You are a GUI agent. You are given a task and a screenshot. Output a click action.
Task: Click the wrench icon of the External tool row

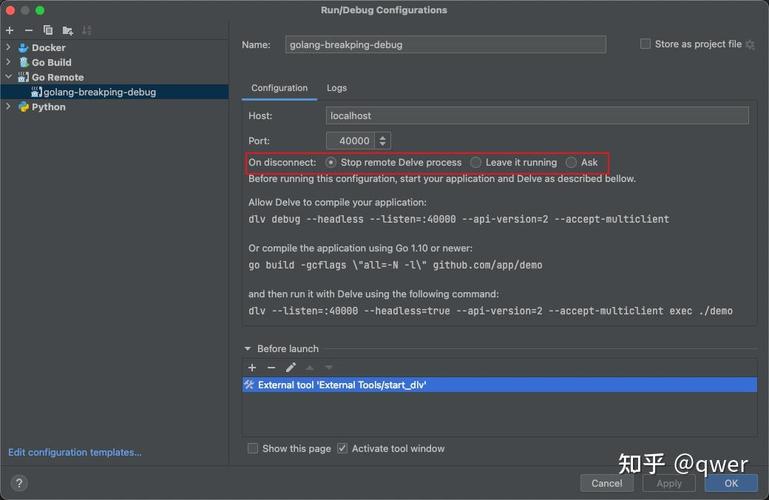(x=249, y=385)
